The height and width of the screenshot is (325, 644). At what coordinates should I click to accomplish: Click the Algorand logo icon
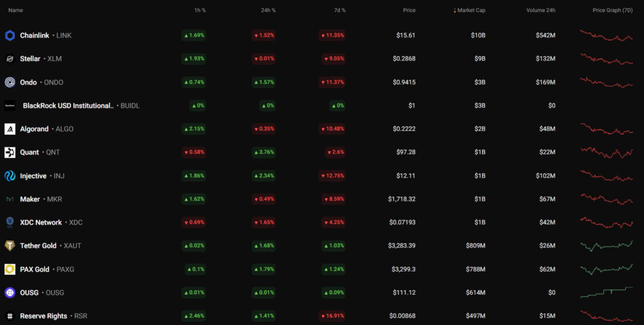click(10, 129)
